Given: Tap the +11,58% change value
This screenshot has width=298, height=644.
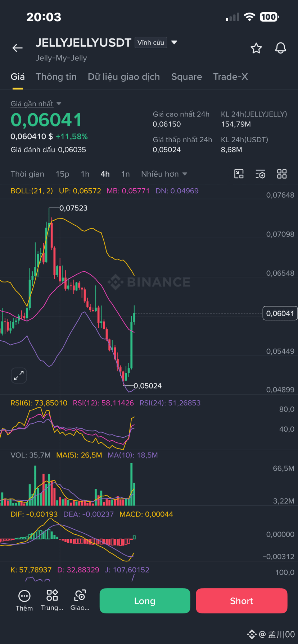Looking at the screenshot, I should (72, 137).
